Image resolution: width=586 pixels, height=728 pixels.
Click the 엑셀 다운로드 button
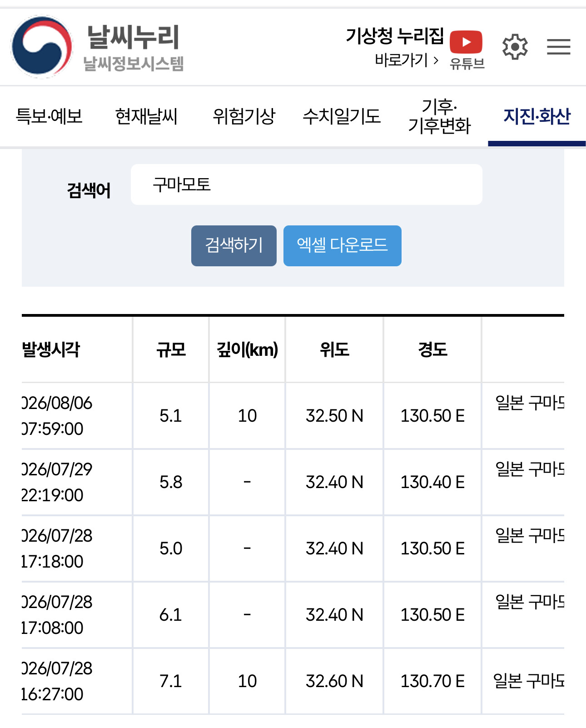pyautogui.click(x=343, y=245)
